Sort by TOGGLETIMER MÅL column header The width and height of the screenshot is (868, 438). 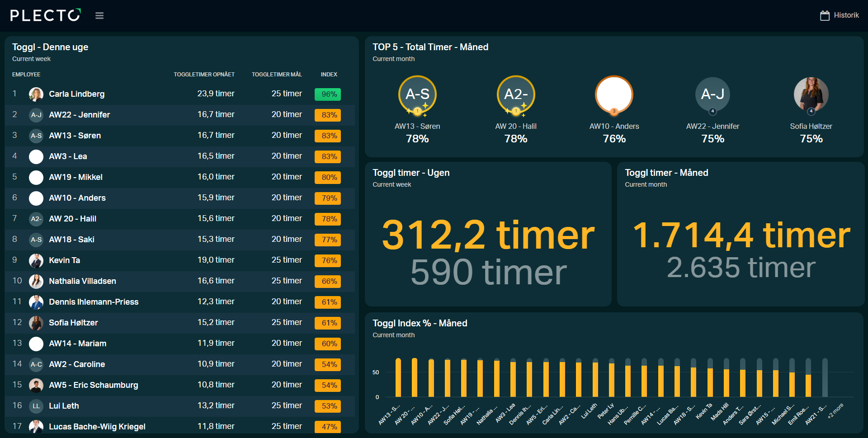(277, 75)
